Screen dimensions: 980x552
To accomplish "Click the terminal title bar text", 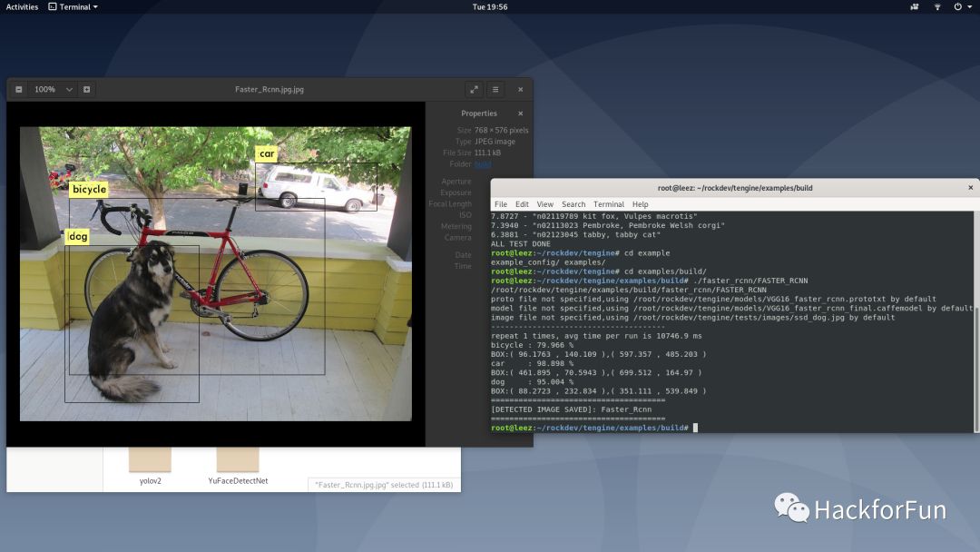I will click(735, 188).
